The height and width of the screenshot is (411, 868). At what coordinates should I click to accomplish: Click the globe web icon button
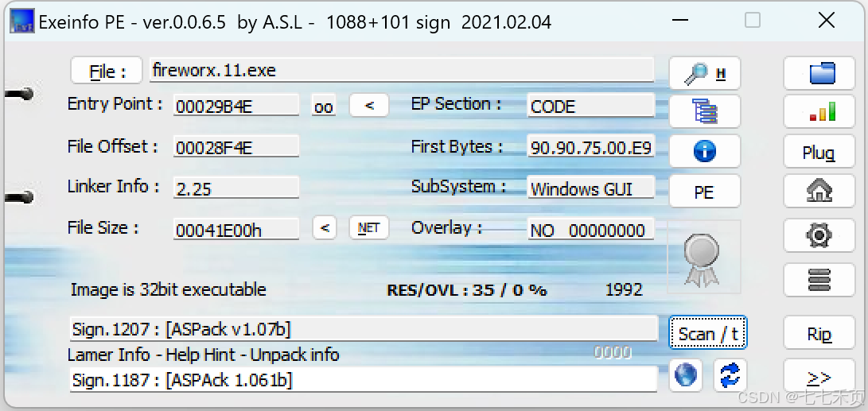coord(685,375)
